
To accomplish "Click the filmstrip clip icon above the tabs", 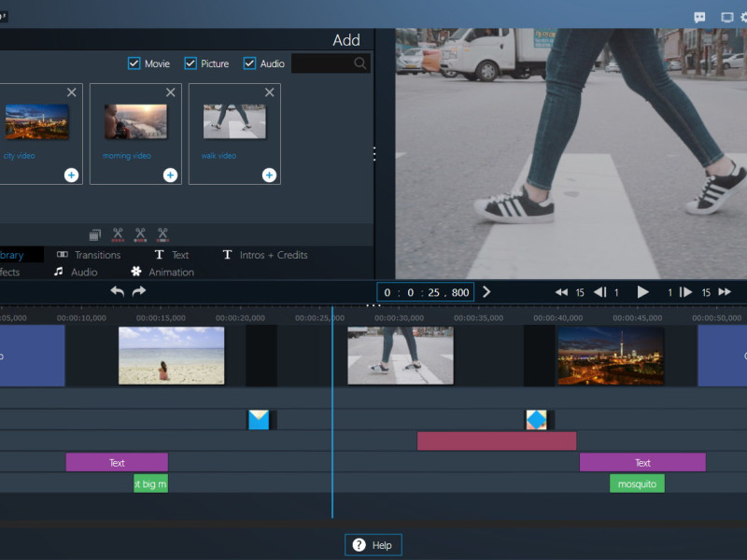I will pyautogui.click(x=95, y=234).
